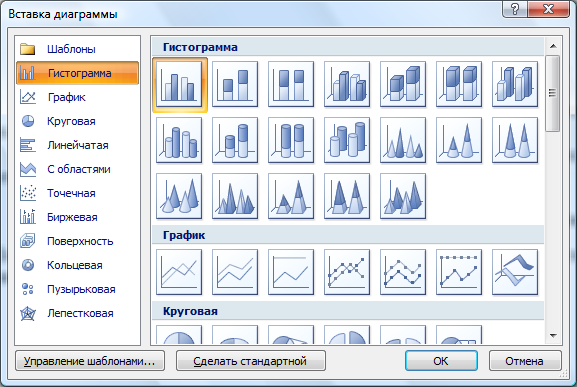Viewport: 577px width, 387px height.
Task: Select the clustered column chart thumbnail
Action: [x=179, y=84]
